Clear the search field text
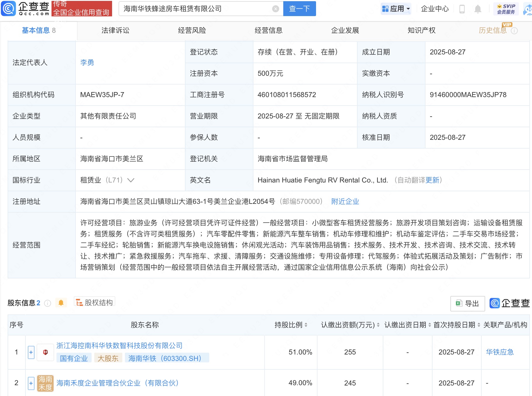 click(x=275, y=9)
